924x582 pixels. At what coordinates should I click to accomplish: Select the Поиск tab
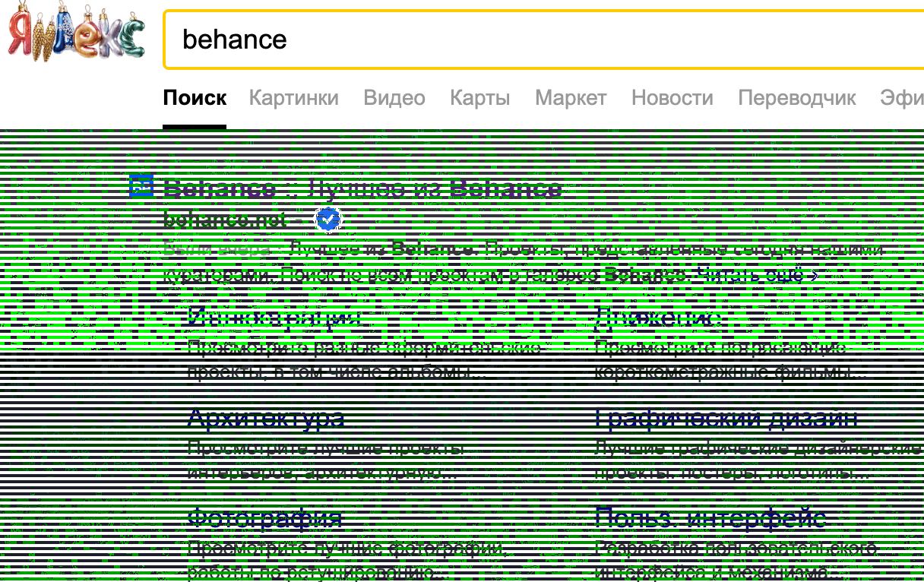[x=195, y=98]
